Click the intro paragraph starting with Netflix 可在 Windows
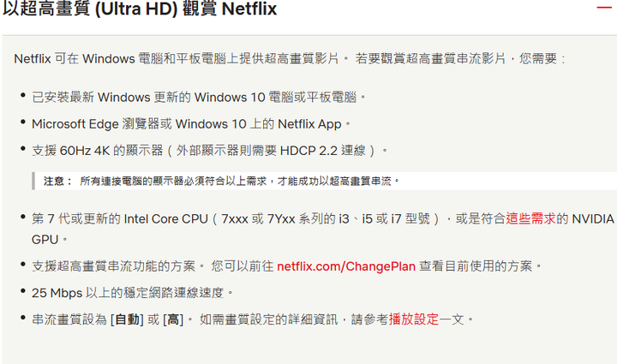The width and height of the screenshot is (617, 364). coord(290,58)
